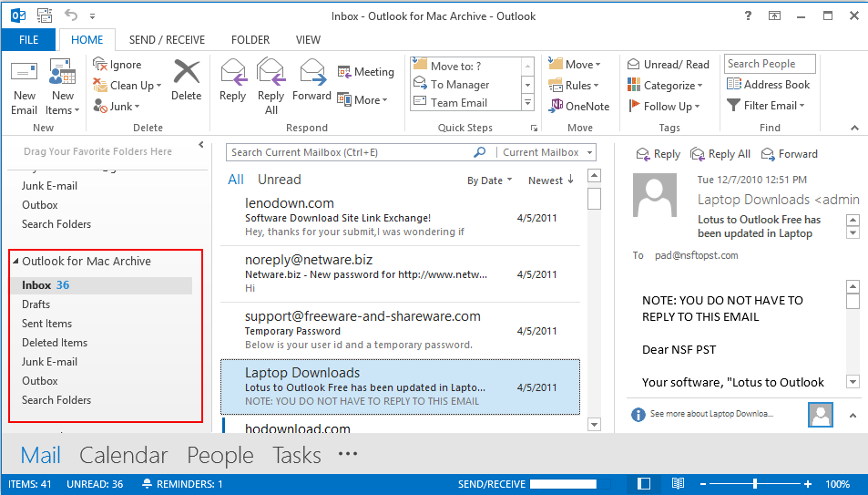Send message to OneNote
Screen dimensions: 868x495
click(x=579, y=106)
